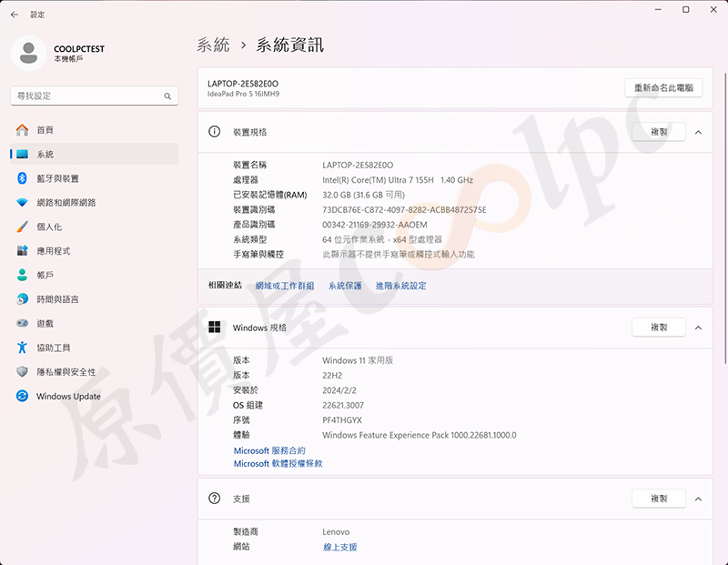Open 遊戲 settings page
This screenshot has width=728, height=565.
point(95,323)
